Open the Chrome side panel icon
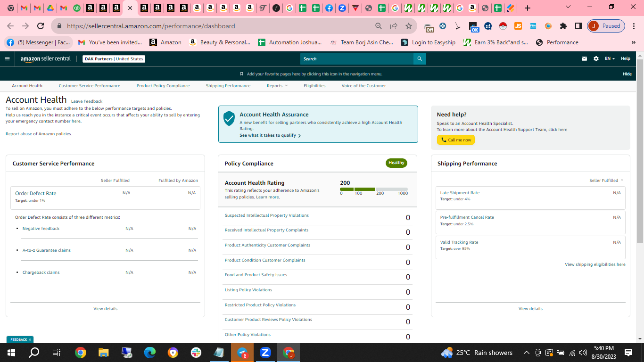The height and width of the screenshot is (362, 644). (578, 26)
